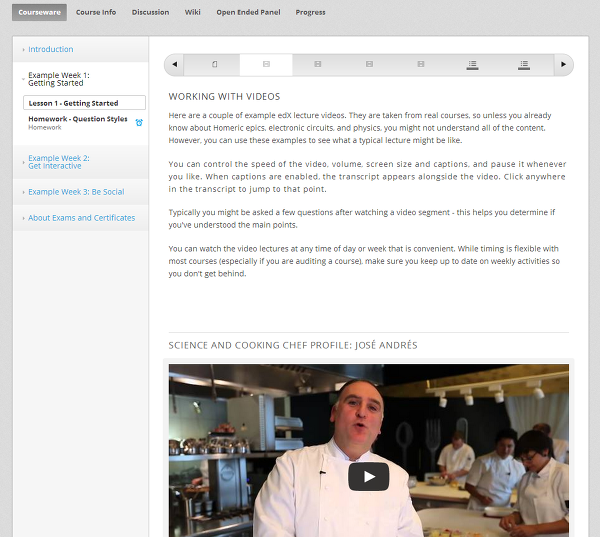Open the Progress tab
The image size is (600, 537).
point(310,12)
